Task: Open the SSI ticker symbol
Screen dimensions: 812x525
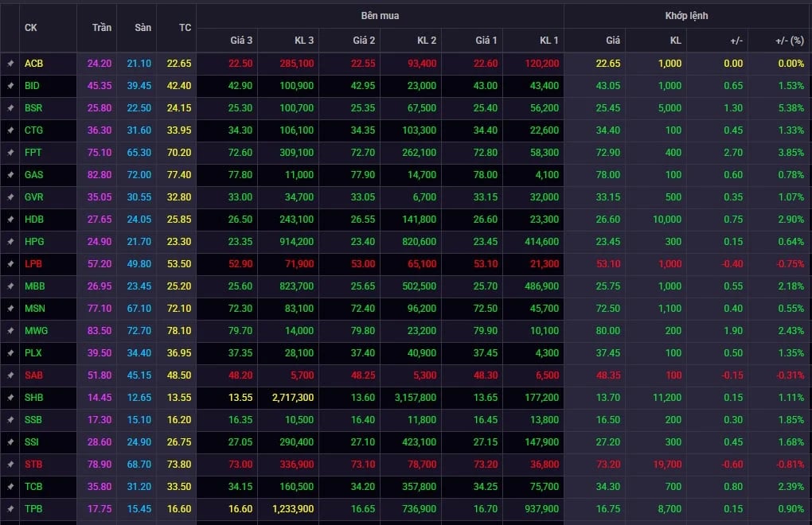Action: (32, 442)
